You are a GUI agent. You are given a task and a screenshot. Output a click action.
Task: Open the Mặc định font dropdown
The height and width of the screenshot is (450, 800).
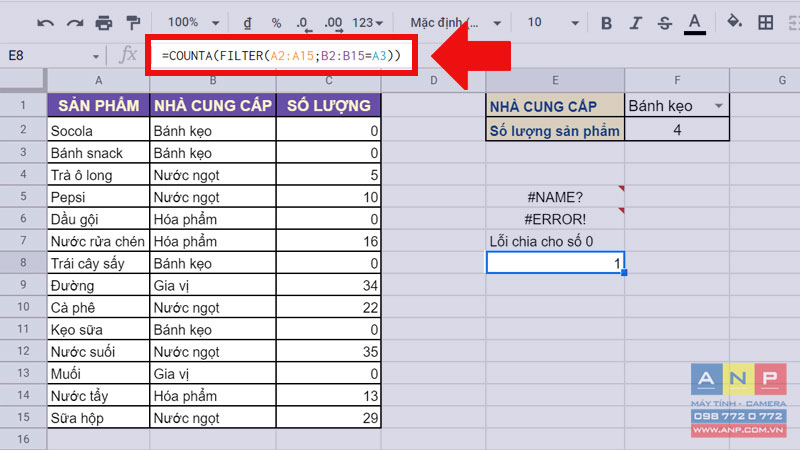point(456,23)
